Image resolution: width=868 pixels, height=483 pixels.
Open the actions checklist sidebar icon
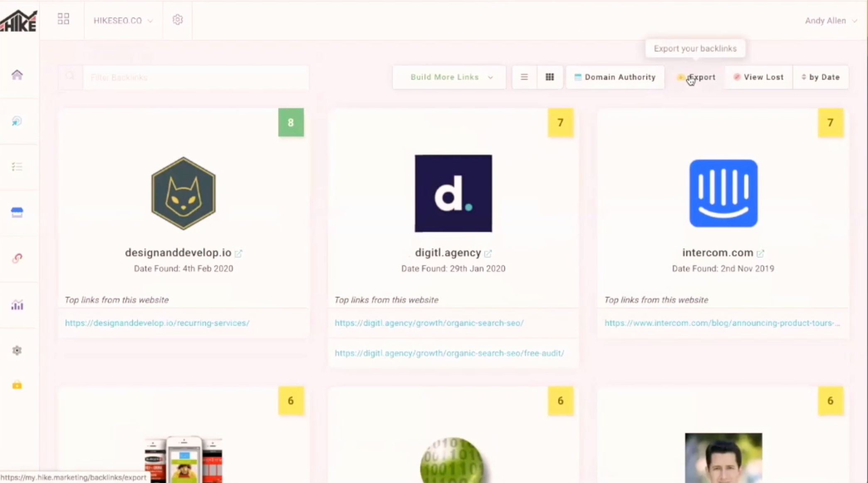17,167
